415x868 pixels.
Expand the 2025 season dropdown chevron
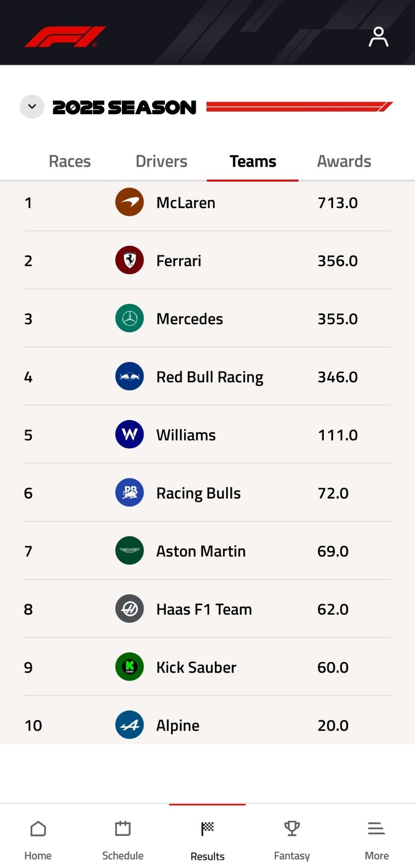click(32, 107)
